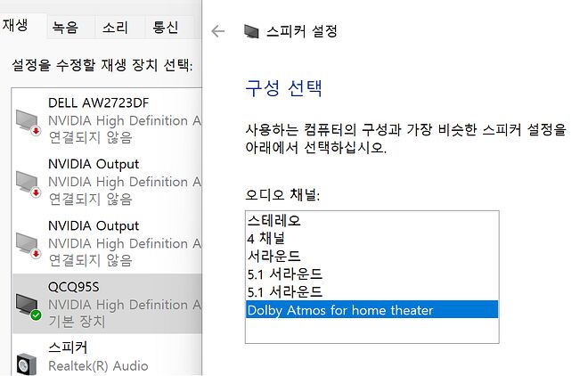
Task: Choose 스테레오 audio channel
Action: coord(372,220)
